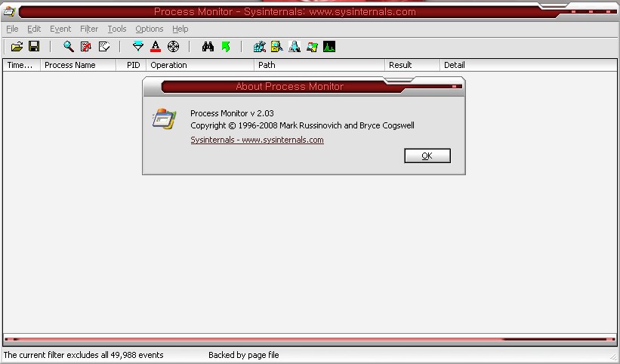Toggle Autoscroll in the toolbar
620x364 pixels.
[86, 47]
